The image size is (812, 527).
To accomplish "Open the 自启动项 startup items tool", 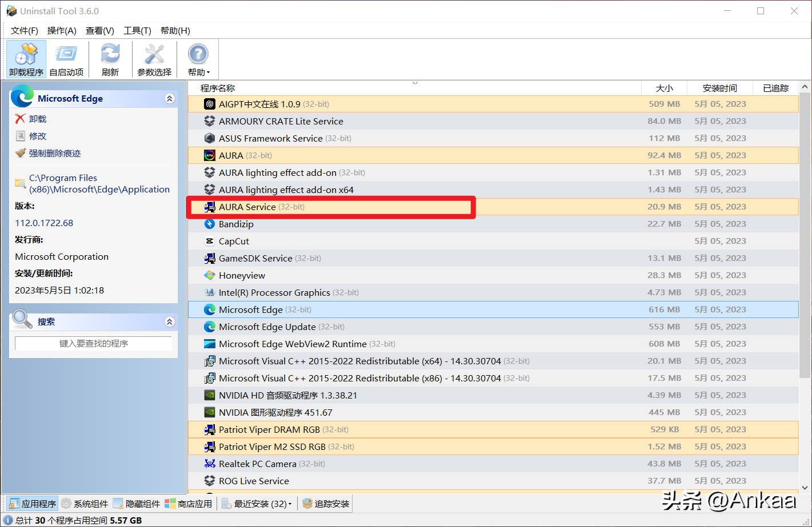I will [66, 59].
